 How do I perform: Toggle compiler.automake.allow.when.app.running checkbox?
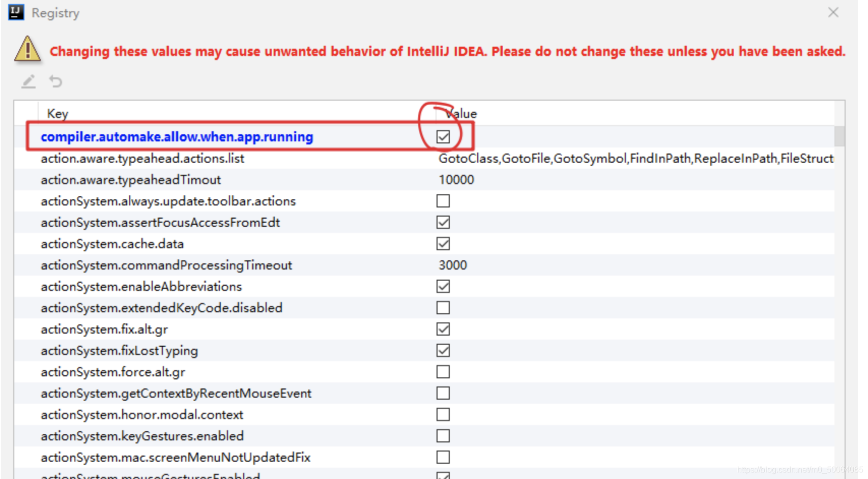tap(443, 137)
